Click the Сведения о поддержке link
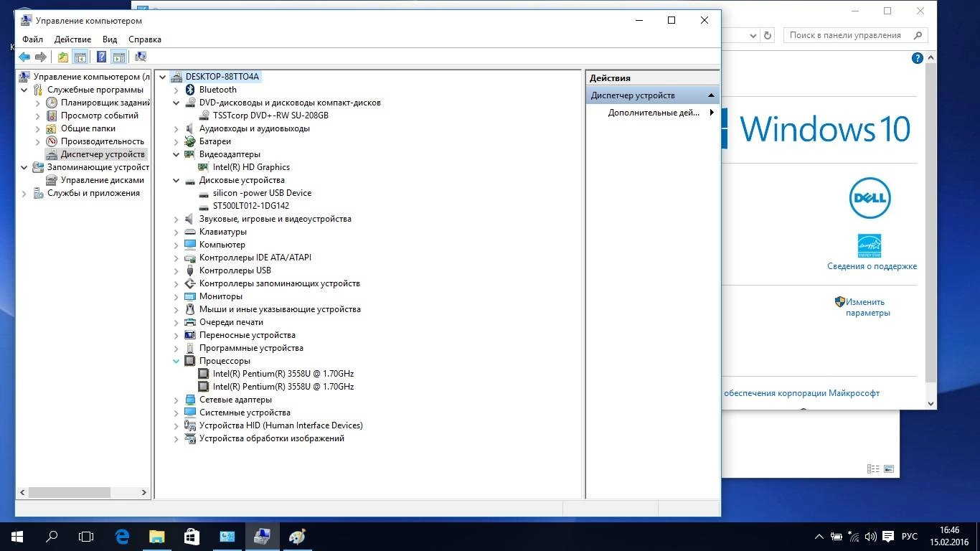Screen dimensions: 980x551 click(x=872, y=266)
